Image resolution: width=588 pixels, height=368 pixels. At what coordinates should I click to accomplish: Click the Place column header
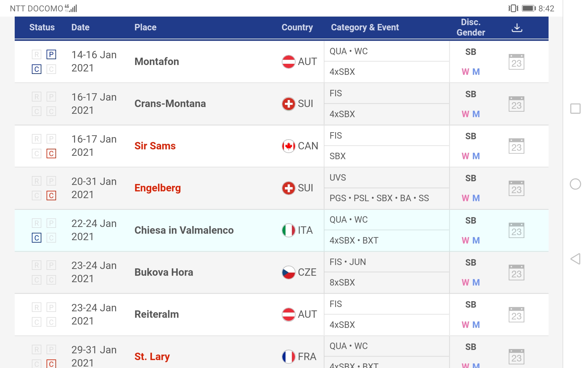tap(145, 28)
